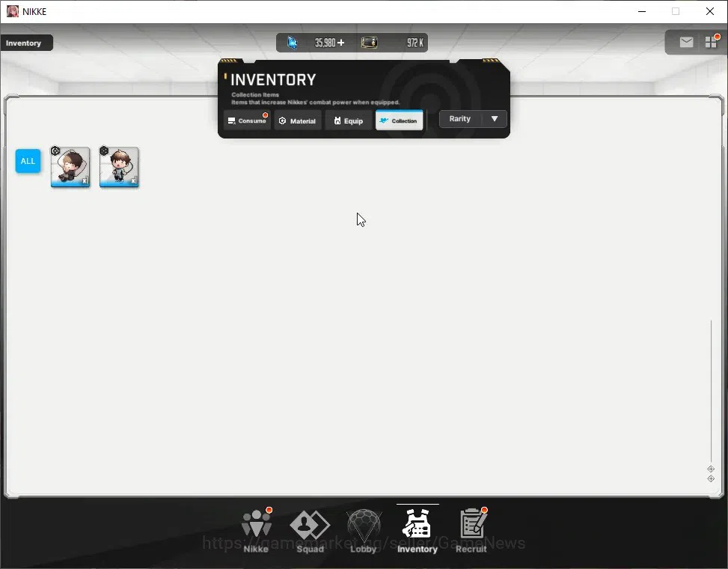Add gems with the plus icon
Screen dimensions: 728x569
tap(340, 43)
